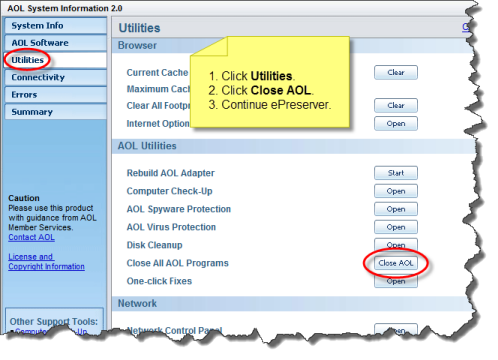Image resolution: width=498 pixels, height=360 pixels.
Task: Select the Utilities sidebar tab
Action: [x=55, y=60]
